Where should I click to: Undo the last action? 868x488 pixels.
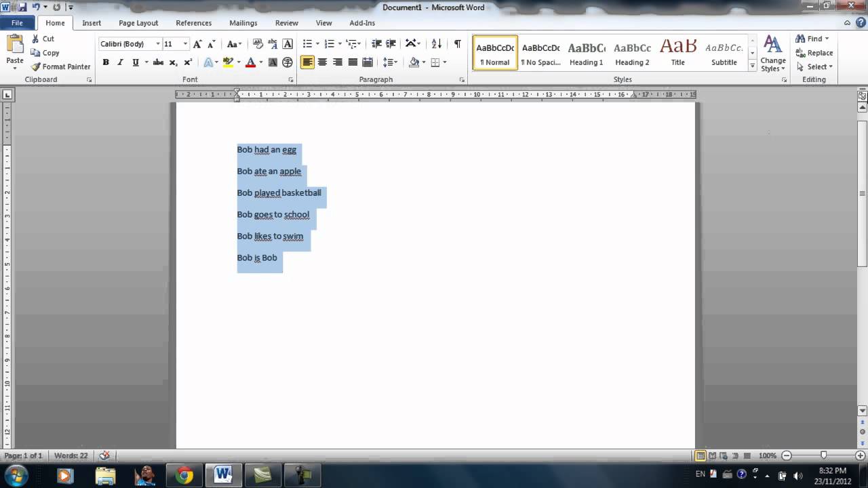coord(37,7)
